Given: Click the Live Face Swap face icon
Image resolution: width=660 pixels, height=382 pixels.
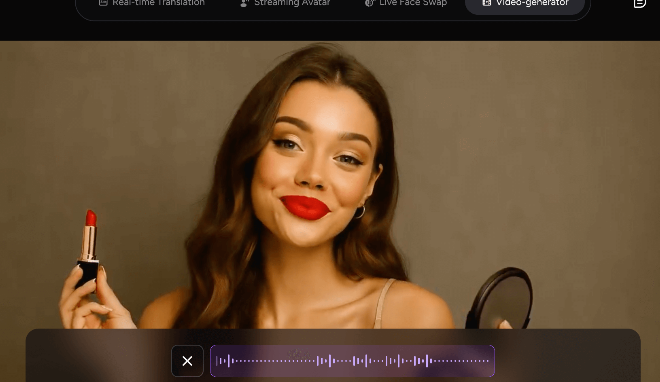Looking at the screenshot, I should click(369, 3).
